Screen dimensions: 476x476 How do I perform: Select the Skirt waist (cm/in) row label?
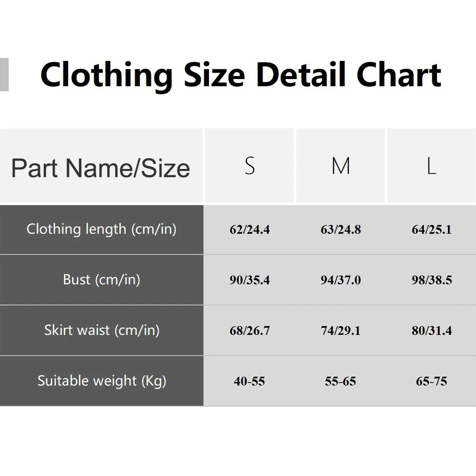(x=101, y=330)
